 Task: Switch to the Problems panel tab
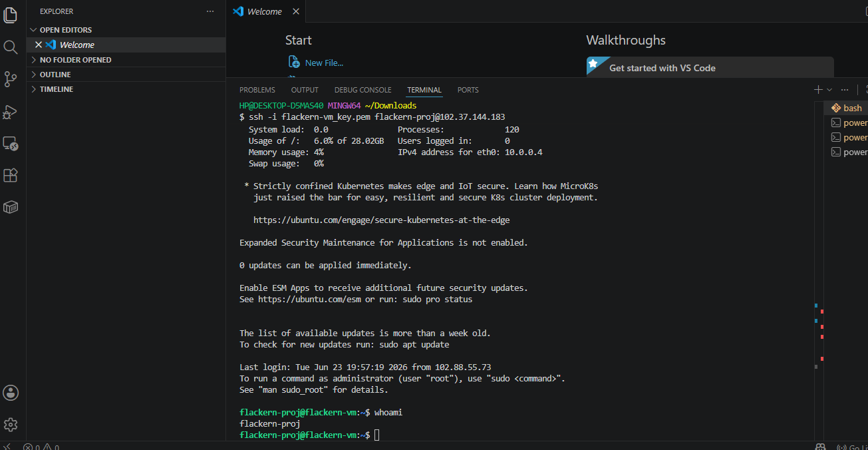coord(257,90)
